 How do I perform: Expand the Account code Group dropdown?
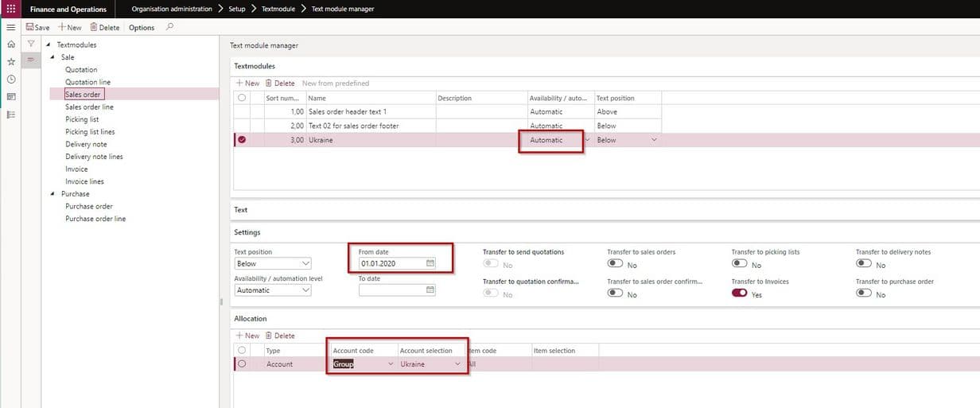coord(390,364)
